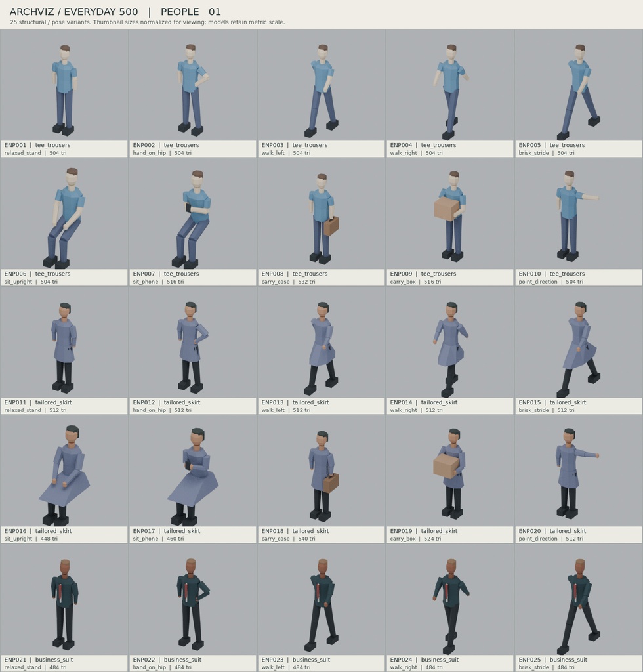Pick the ENP024 walk_right business_suit figure
The image size is (643, 672).
[451, 606]
